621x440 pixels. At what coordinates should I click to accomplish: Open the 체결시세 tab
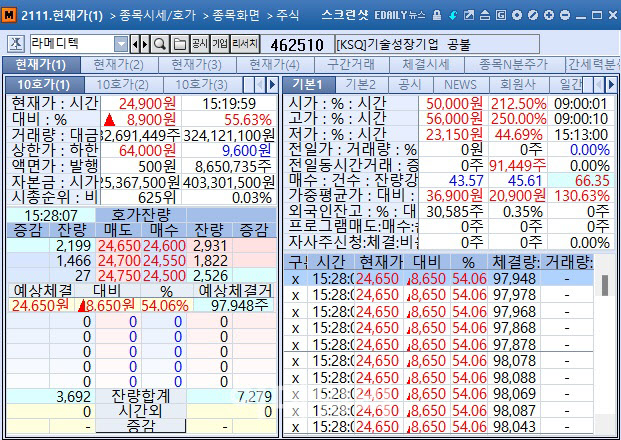click(426, 65)
